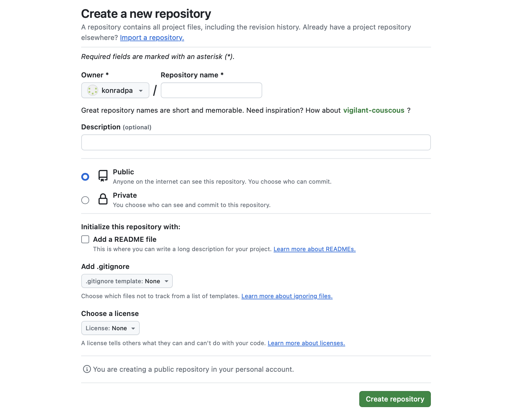Open the License: None dropdown
532x417 pixels.
point(110,328)
